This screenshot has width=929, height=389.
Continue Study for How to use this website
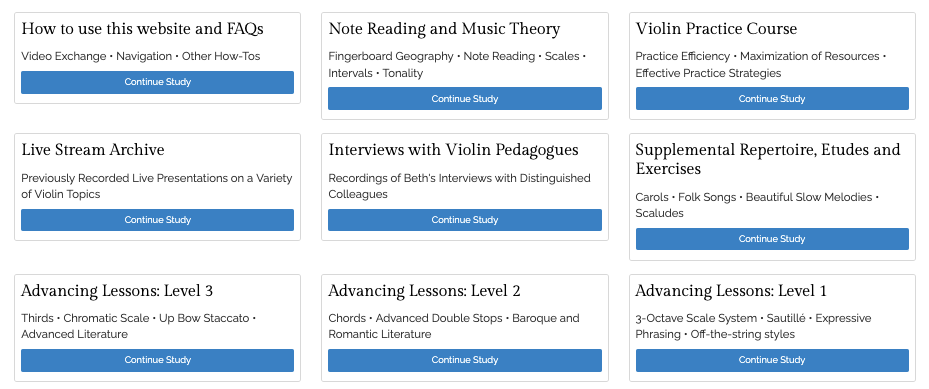click(157, 82)
